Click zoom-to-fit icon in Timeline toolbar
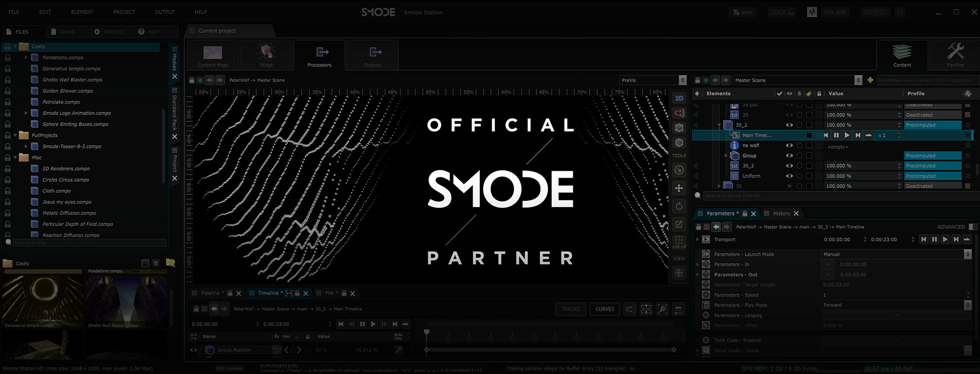The image size is (980, 374). pos(646,309)
